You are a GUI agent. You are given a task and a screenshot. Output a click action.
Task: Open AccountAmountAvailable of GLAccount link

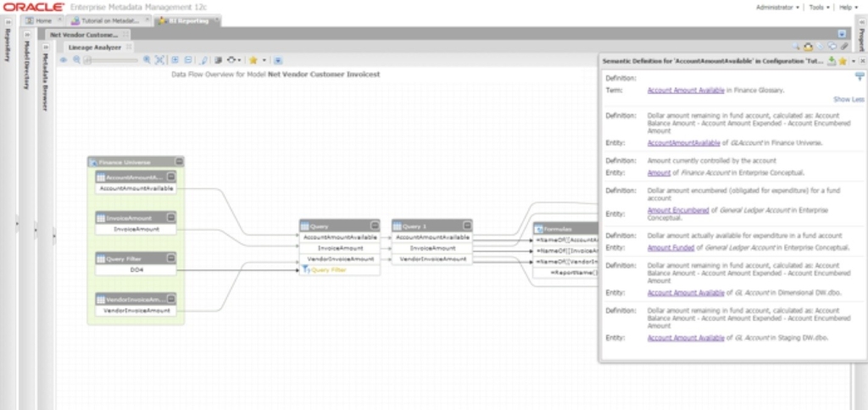[x=684, y=143]
